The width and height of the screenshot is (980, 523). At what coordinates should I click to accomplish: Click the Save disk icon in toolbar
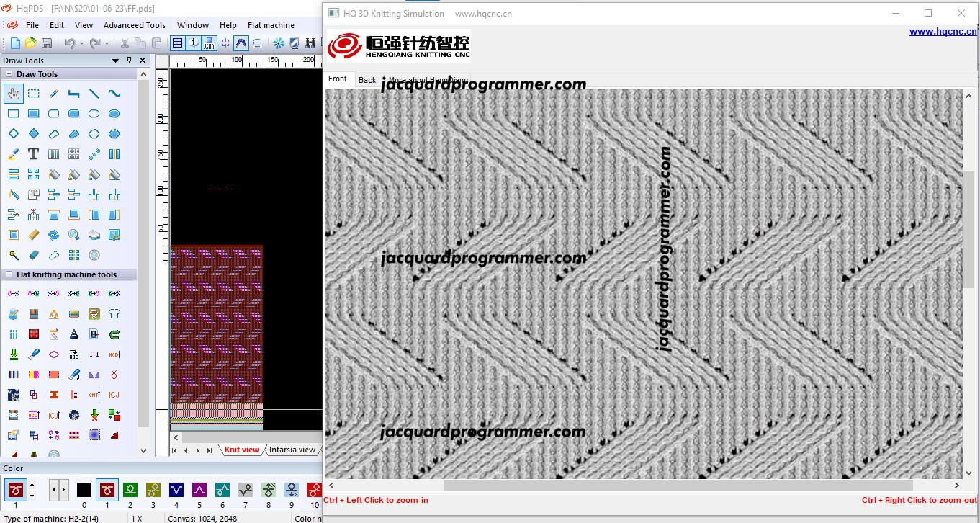47,43
